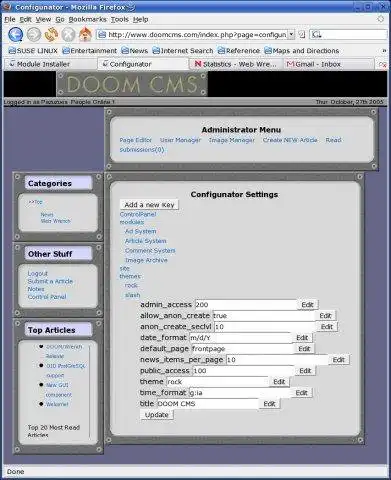Click Edit next to admin_access
This screenshot has height=480, width=391.
[307, 304]
